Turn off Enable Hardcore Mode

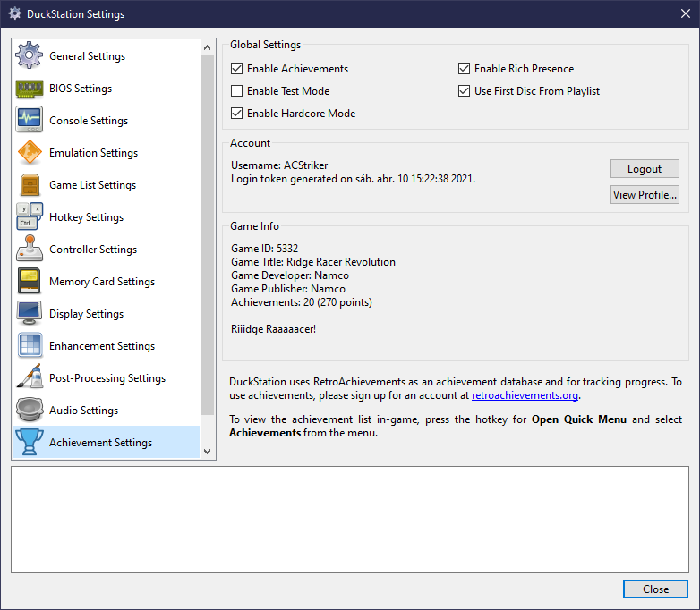coord(236,113)
